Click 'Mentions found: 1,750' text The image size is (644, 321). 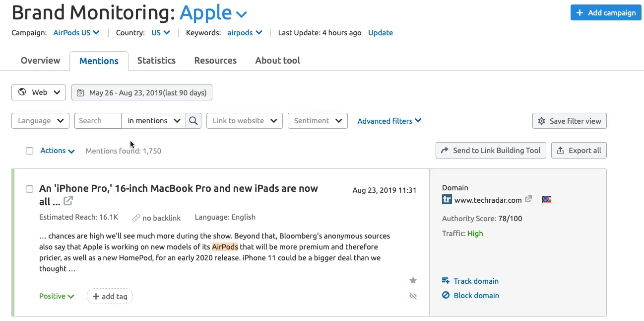[x=123, y=151]
